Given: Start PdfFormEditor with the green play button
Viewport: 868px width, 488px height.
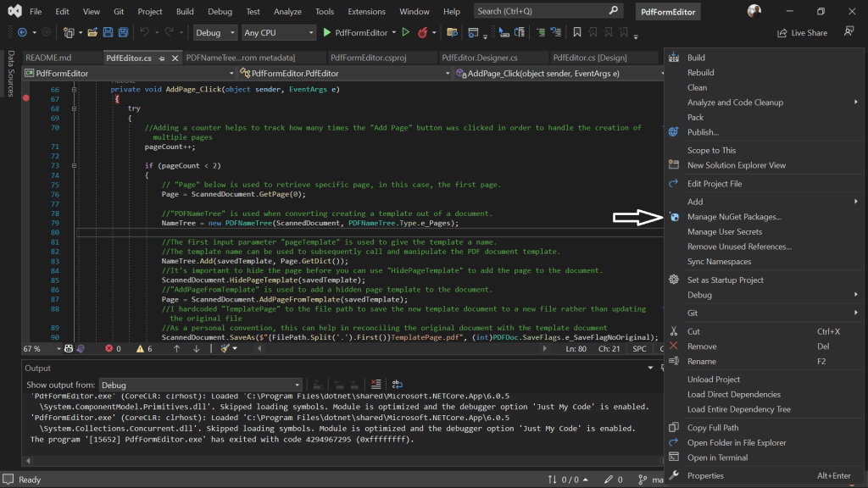Looking at the screenshot, I should coord(326,33).
